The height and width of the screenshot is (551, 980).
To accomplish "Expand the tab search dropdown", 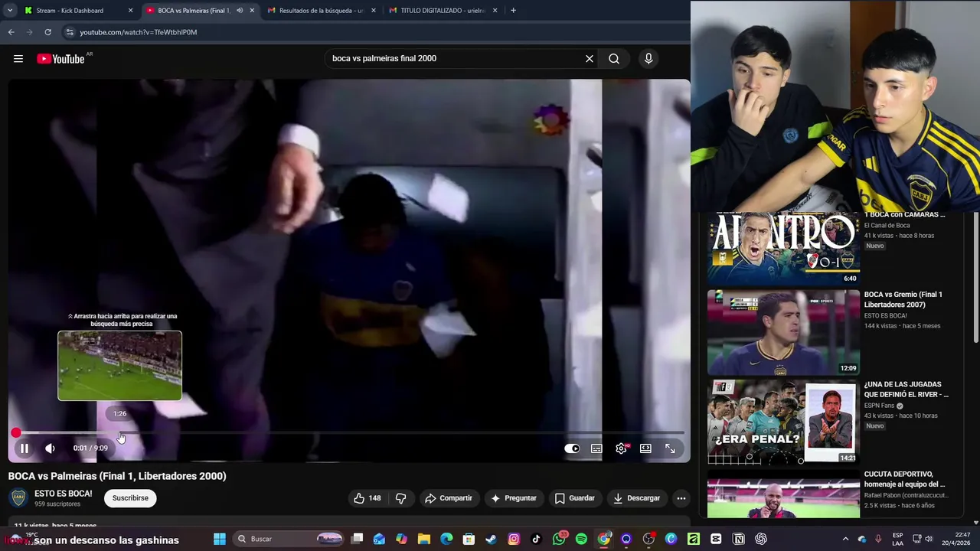I will tap(10, 11).
